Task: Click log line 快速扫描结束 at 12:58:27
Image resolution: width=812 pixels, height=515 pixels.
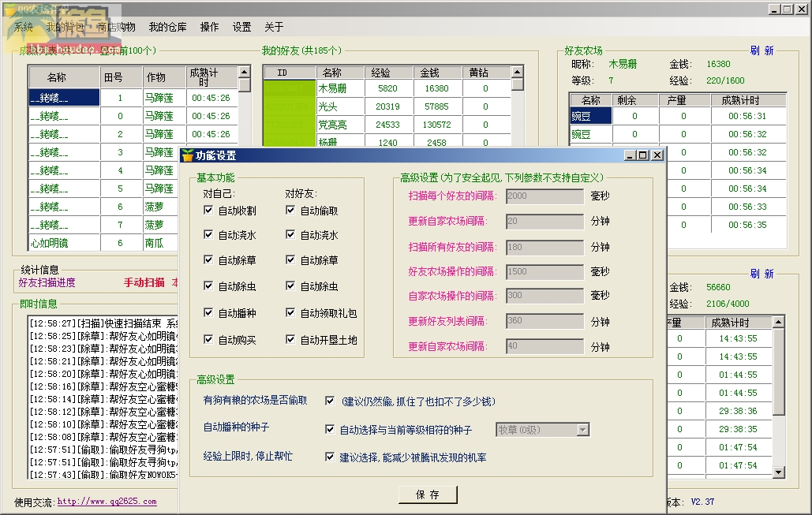Action: (x=103, y=323)
